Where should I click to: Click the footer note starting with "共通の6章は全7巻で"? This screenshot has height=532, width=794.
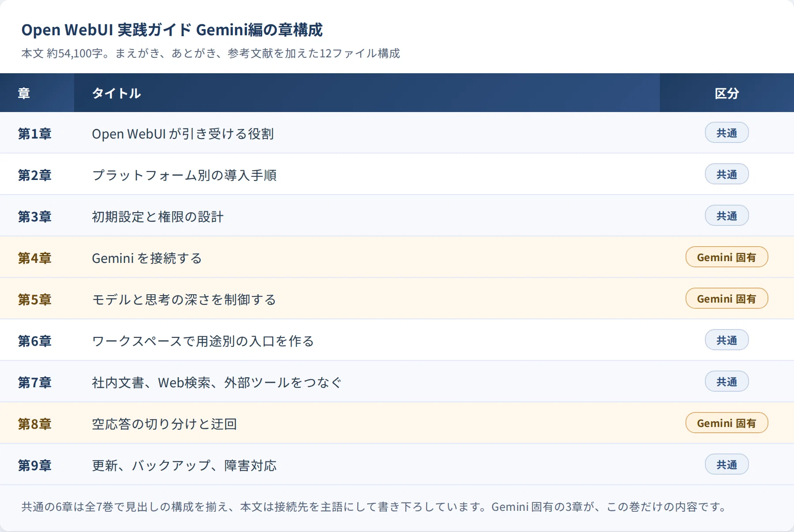point(375,507)
